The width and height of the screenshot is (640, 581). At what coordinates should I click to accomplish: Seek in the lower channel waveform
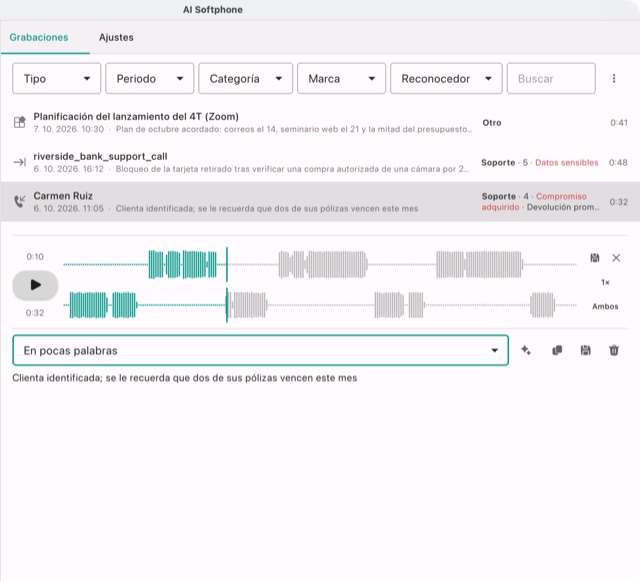point(320,305)
